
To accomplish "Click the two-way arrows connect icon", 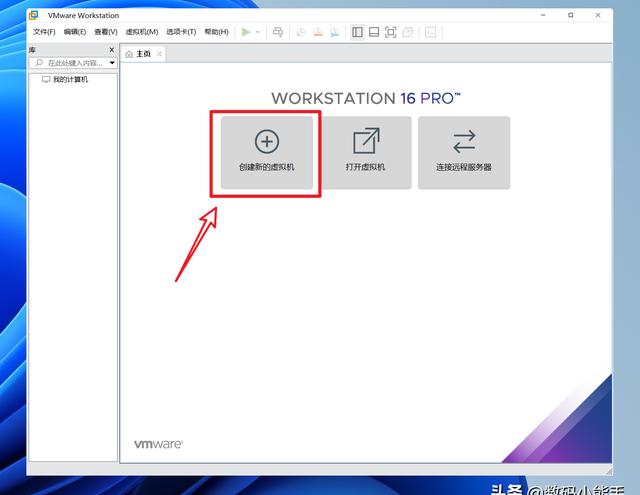I will [x=464, y=142].
